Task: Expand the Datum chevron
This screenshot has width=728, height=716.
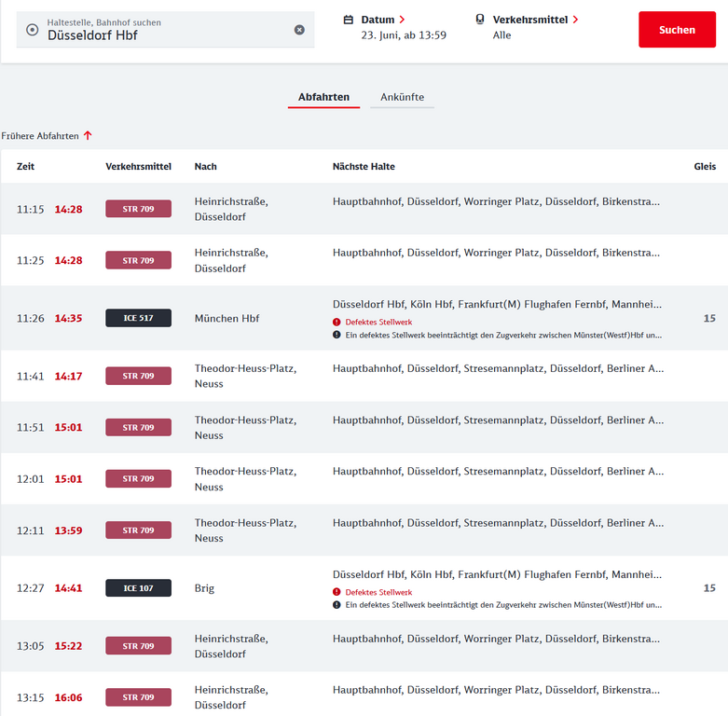Action: pyautogui.click(x=402, y=20)
